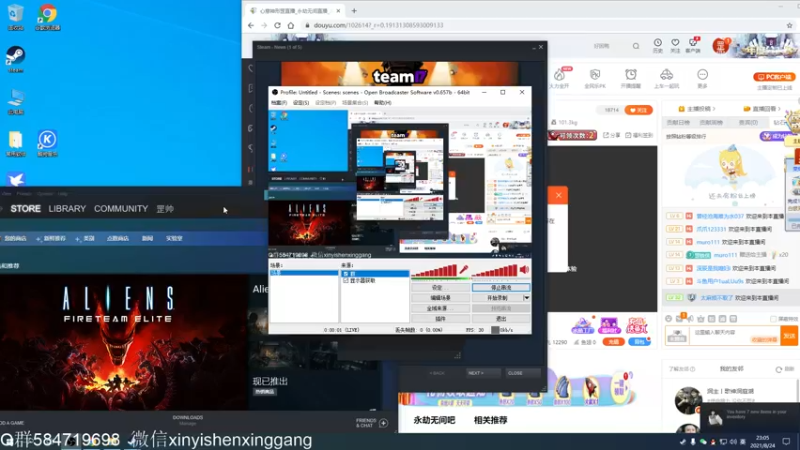Click the orange PC client button
The image size is (800, 450).
774,77
